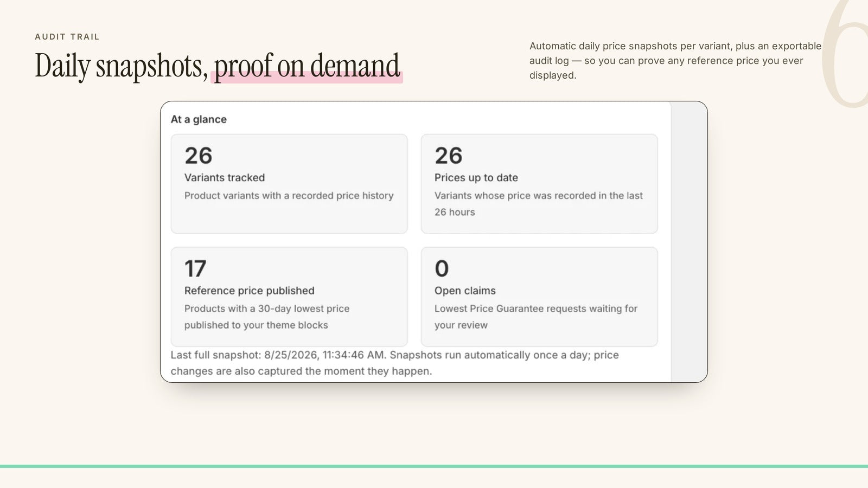The height and width of the screenshot is (488, 868).
Task: Click the 0 open claims count
Action: (x=442, y=268)
